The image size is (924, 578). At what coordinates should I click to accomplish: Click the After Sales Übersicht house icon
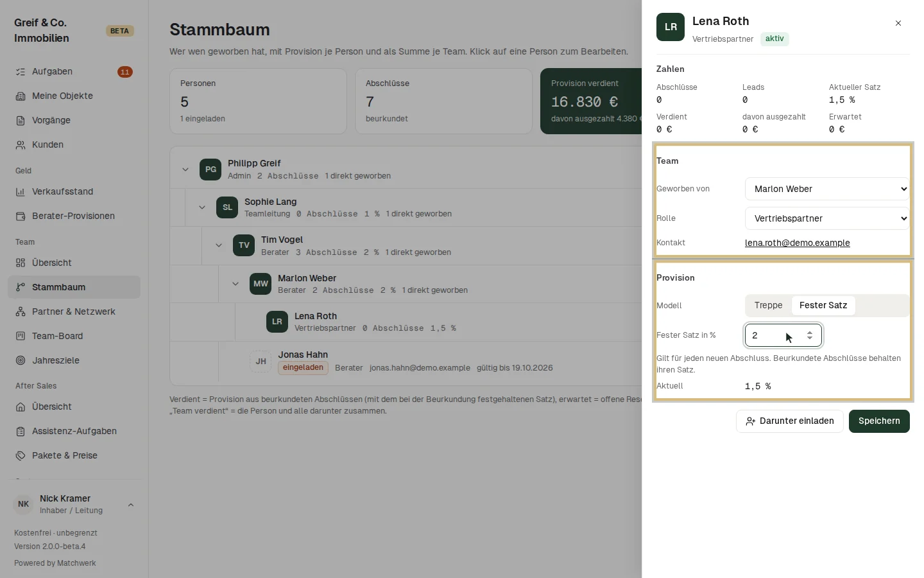pos(21,407)
